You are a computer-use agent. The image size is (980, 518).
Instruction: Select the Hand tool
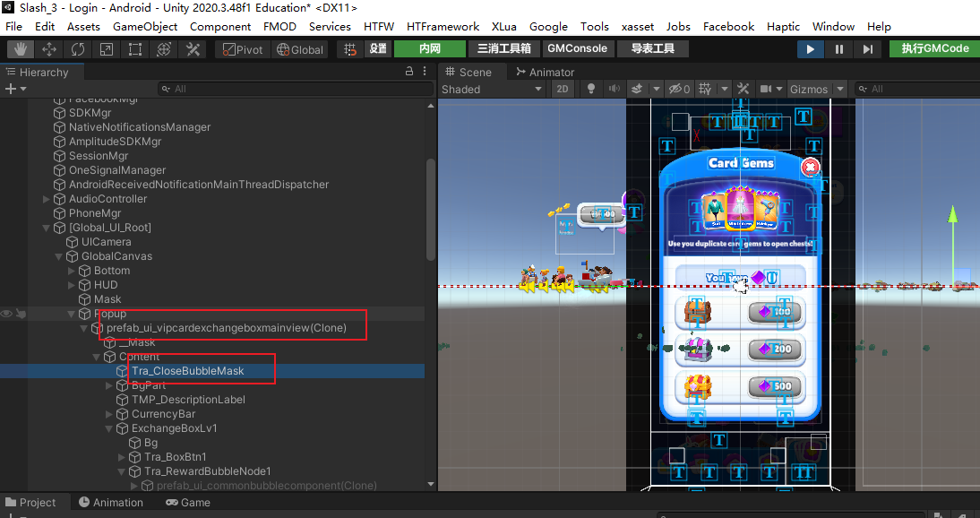21,48
